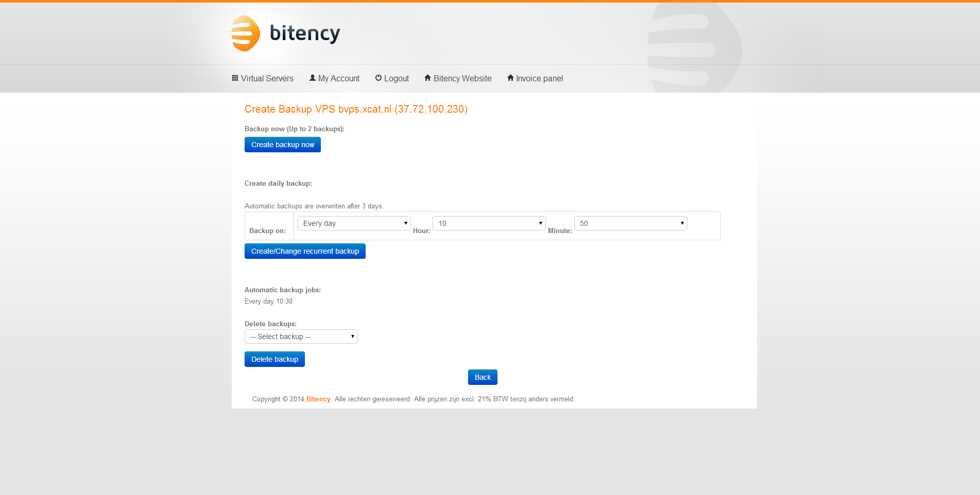The image size is (980, 495).
Task: Click the home icon beside Bitency Website
Action: [427, 78]
